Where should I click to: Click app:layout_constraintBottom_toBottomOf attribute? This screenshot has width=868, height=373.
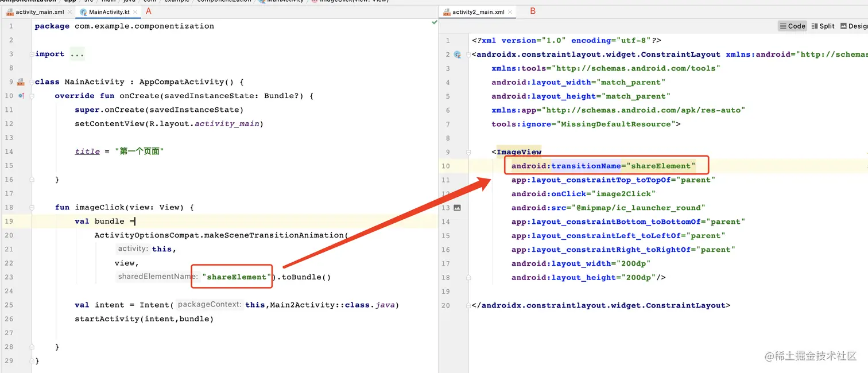point(629,222)
